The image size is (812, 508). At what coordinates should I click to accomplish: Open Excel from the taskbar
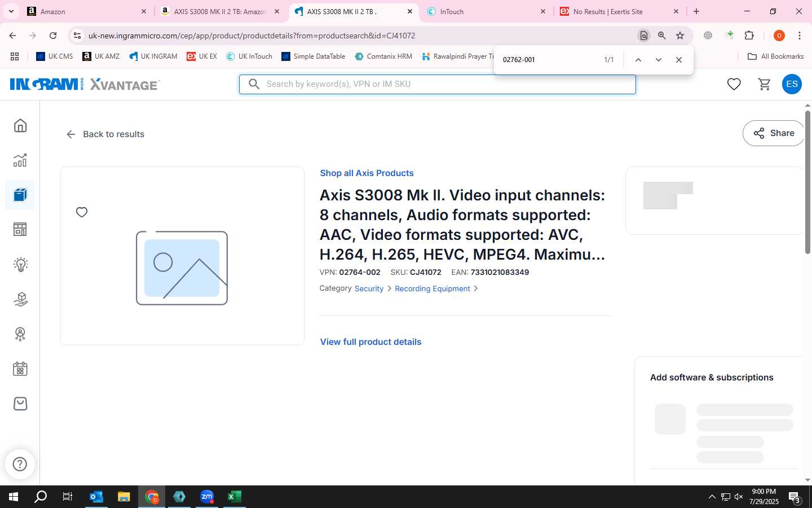234,497
